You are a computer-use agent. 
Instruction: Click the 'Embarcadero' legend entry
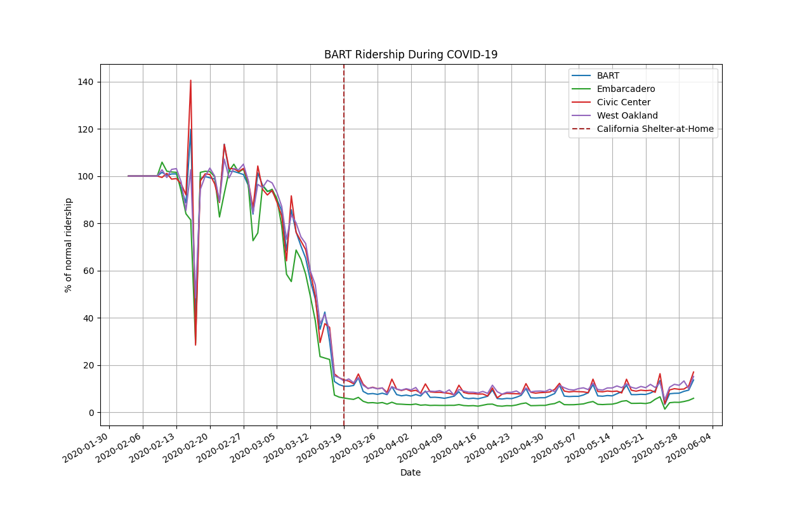pyautogui.click(x=626, y=89)
